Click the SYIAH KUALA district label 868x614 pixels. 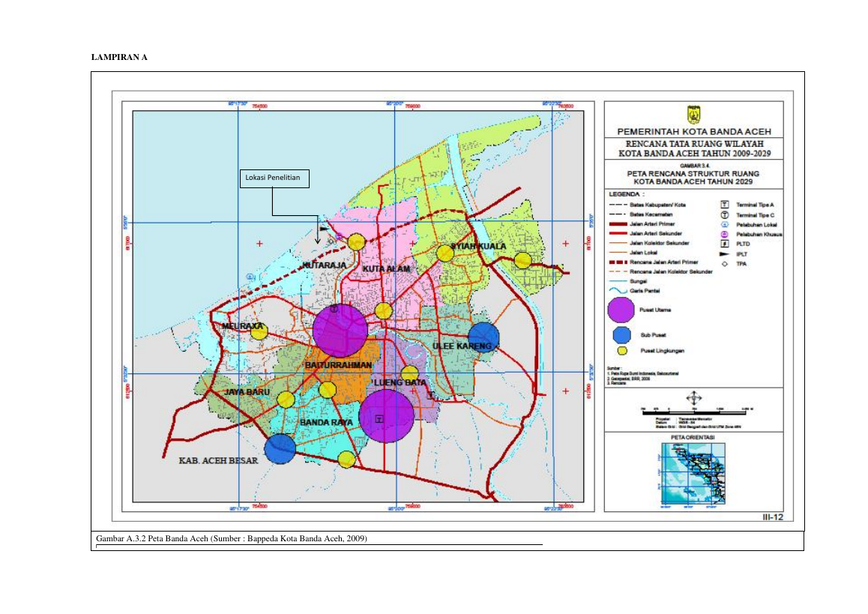478,246
